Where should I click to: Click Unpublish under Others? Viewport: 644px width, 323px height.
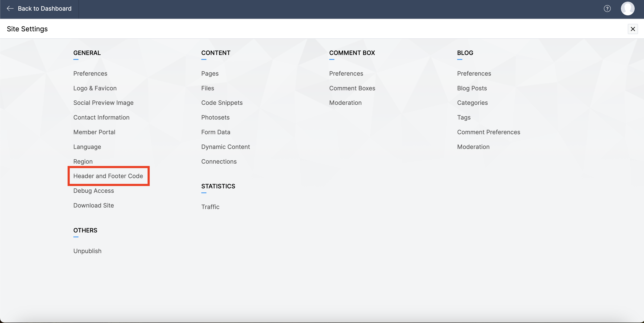(87, 251)
